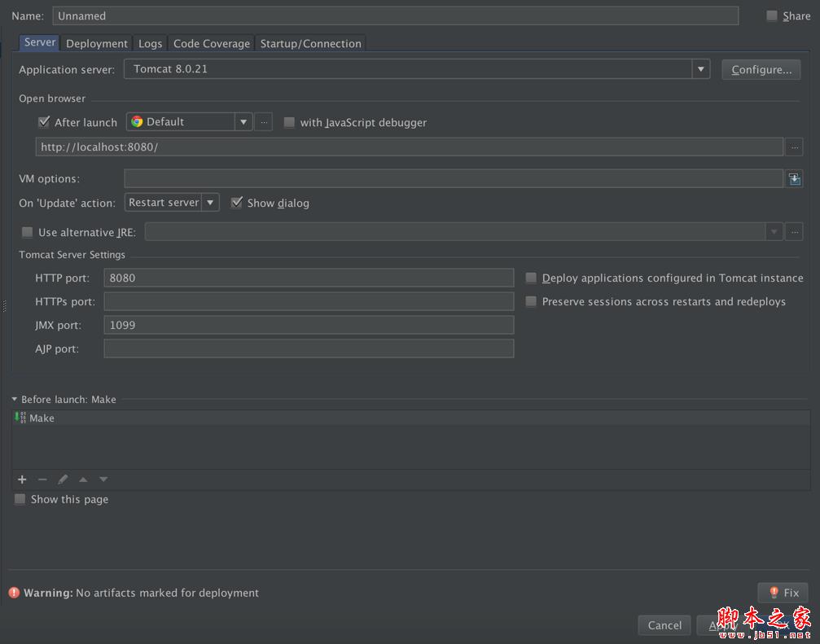Add a new Before launch task
The width and height of the screenshot is (820, 644).
(22, 480)
